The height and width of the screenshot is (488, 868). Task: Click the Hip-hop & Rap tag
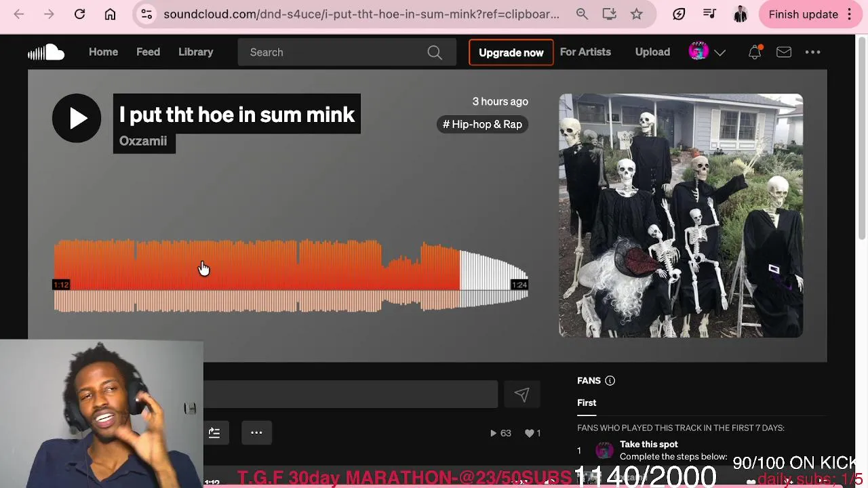482,124
